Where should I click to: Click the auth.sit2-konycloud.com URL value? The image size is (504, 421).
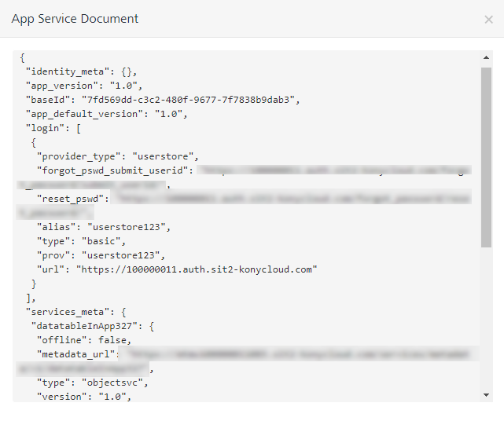(196, 269)
